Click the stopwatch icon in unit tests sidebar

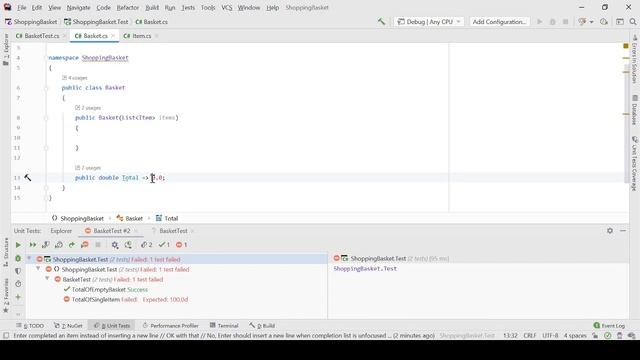click(x=18, y=284)
